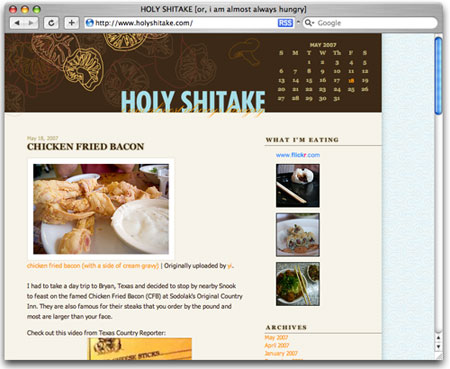Open the RSS feed badge
450x369 pixels.
tap(285, 23)
